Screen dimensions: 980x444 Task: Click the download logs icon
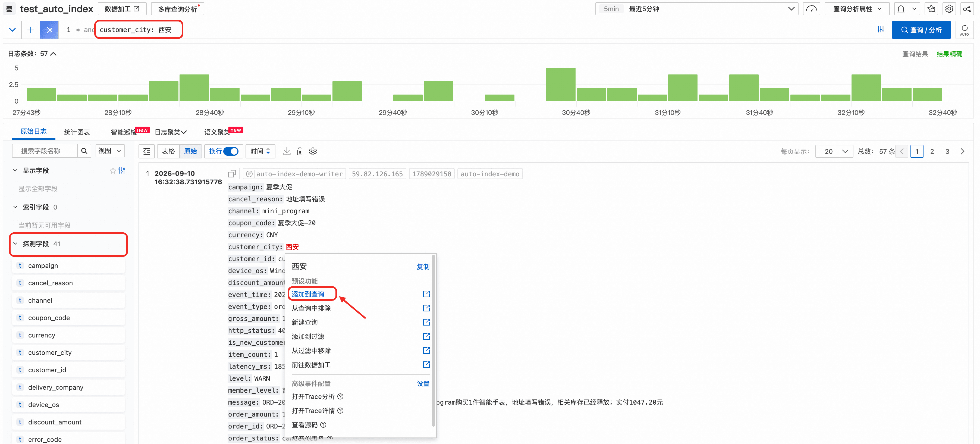[x=287, y=151]
